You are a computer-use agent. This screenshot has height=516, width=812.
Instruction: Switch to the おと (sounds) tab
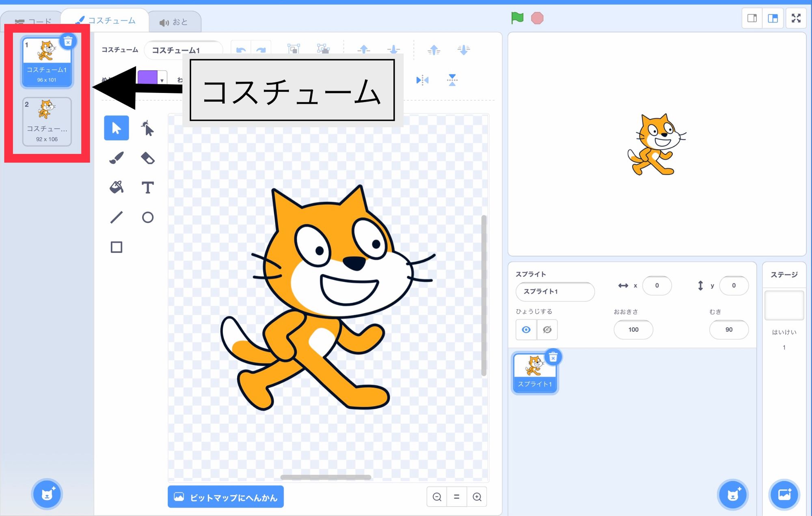tap(175, 22)
